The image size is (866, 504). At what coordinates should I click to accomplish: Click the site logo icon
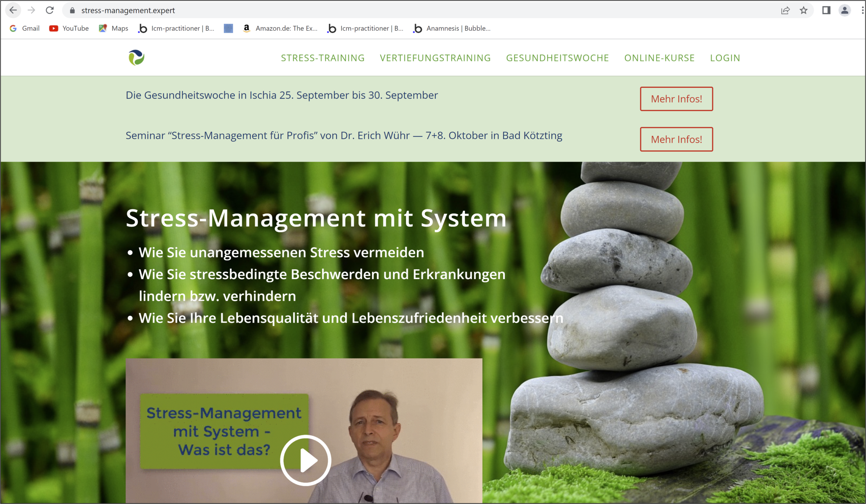click(136, 58)
